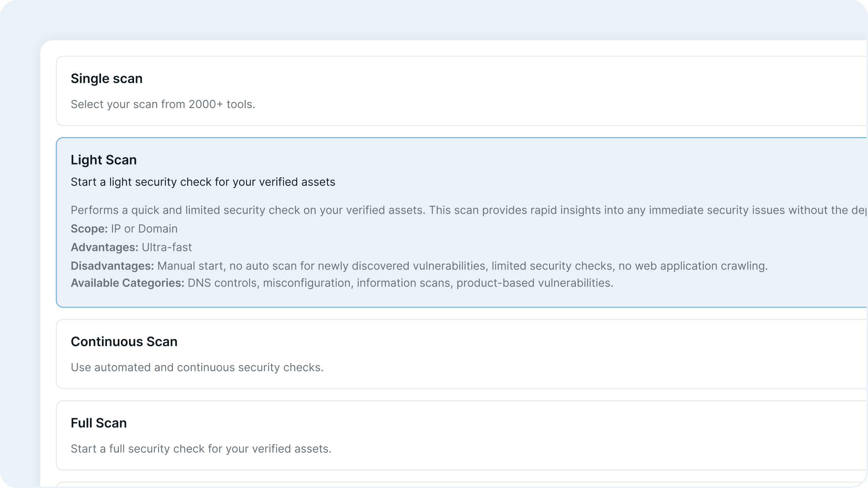The width and height of the screenshot is (868, 488).
Task: Click 'IP or Domain' scope value
Action: tap(144, 229)
